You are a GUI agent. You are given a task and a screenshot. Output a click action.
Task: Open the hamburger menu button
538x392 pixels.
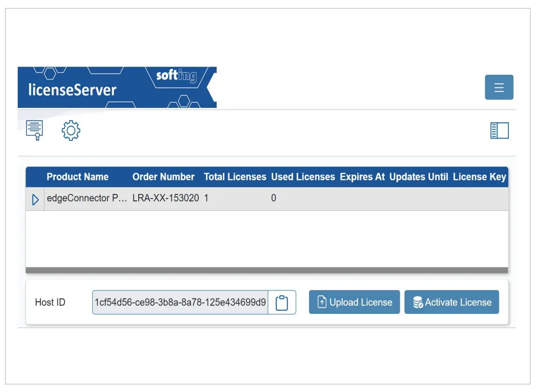(x=498, y=87)
